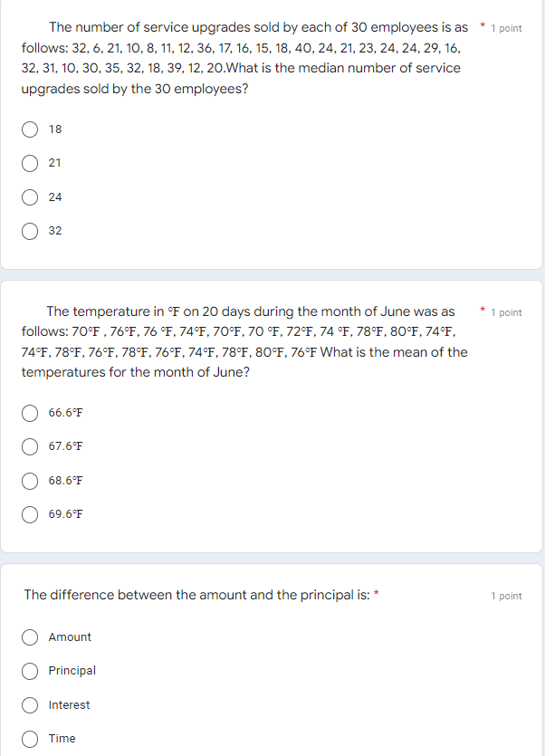The width and height of the screenshot is (545, 756).
Task: Select Amount in the principal difference question
Action: pyautogui.click(x=29, y=637)
